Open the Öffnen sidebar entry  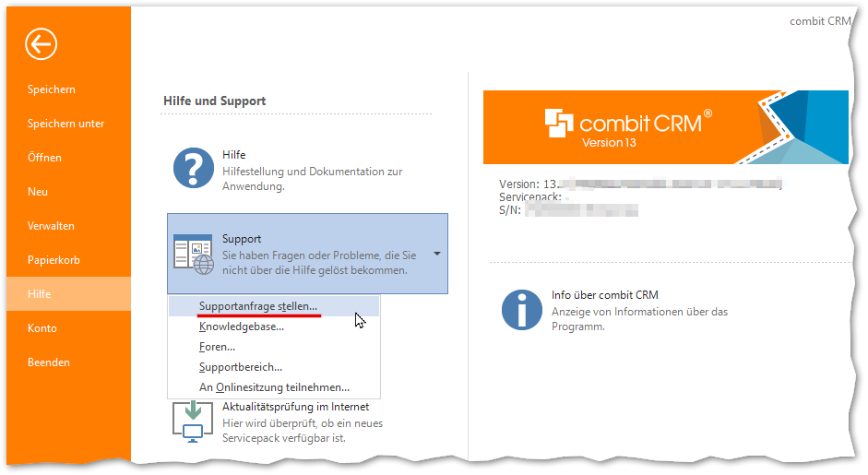click(44, 158)
